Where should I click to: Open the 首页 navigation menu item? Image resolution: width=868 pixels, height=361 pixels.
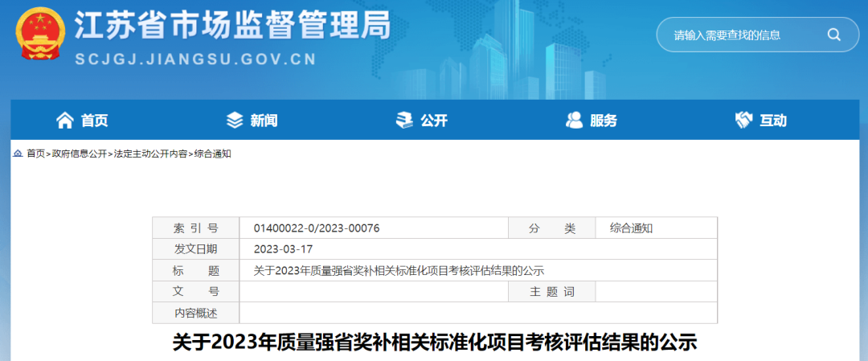82,120
